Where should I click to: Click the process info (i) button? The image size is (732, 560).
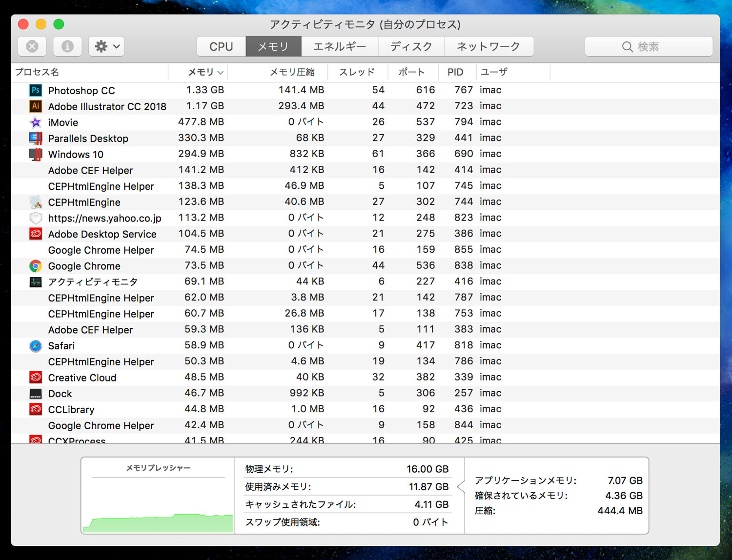pos(67,46)
